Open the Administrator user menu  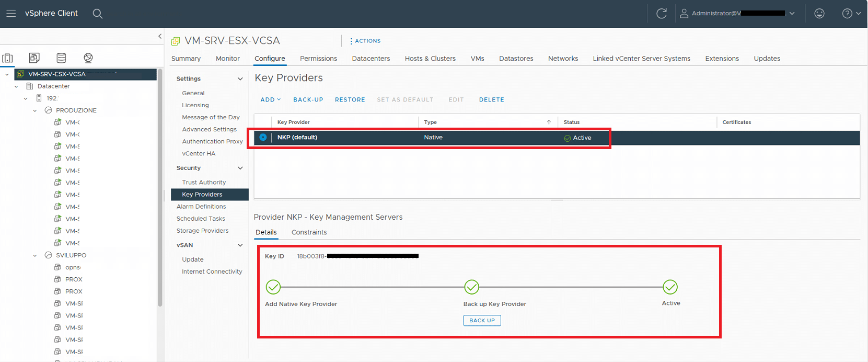coord(737,14)
